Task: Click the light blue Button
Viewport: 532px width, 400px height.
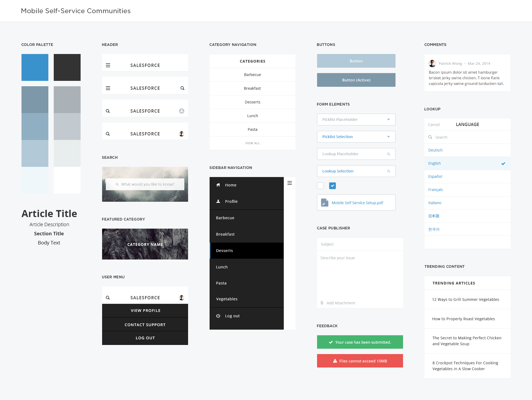Action: 356,61
